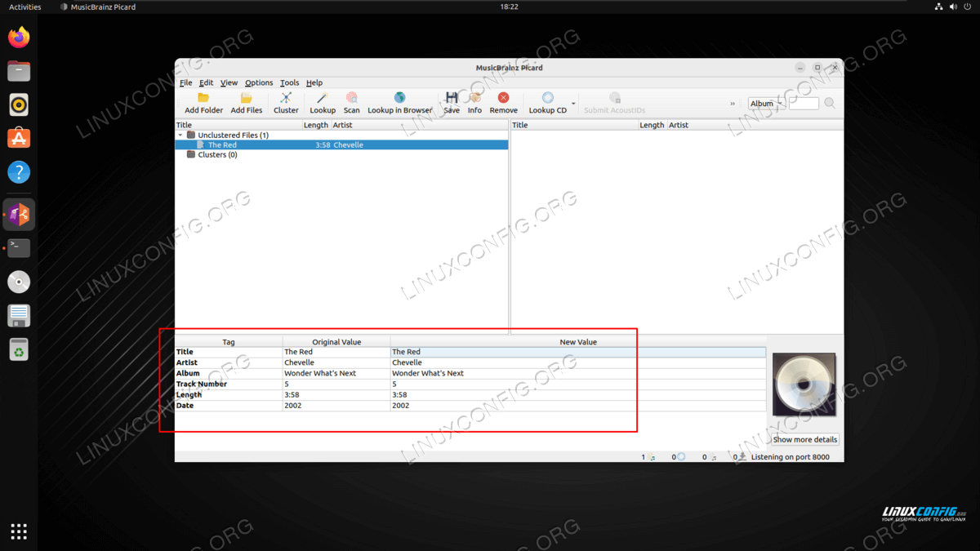Viewport: 980px width, 551px height.
Task: Open the File menu
Action: point(186,82)
